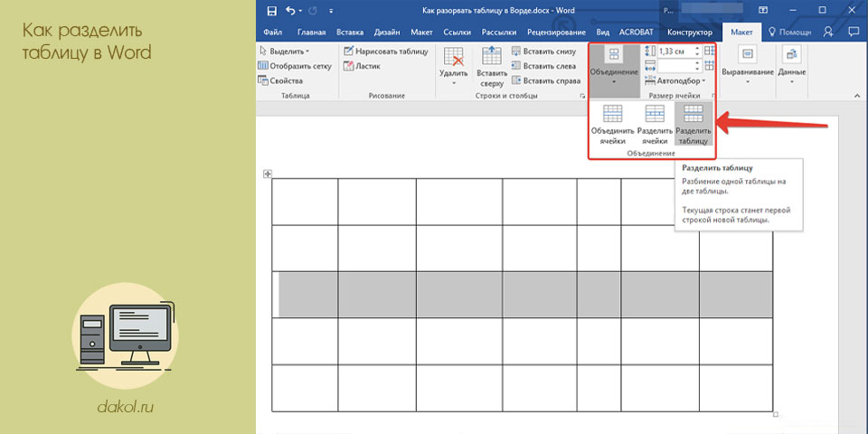Click Разделить ячейки
This screenshot has height=434, width=868.
[655, 125]
